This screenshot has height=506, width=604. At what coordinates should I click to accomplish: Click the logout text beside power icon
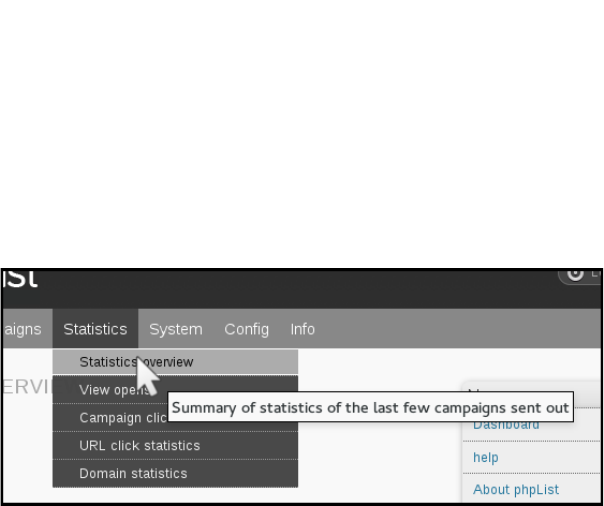[596, 273]
